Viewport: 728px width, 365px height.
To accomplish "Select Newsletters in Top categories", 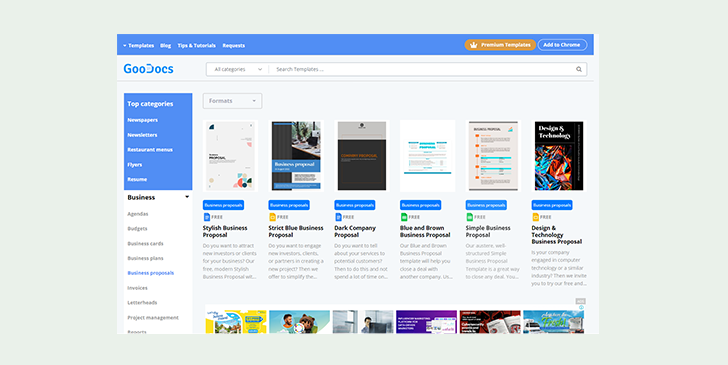I will point(142,135).
